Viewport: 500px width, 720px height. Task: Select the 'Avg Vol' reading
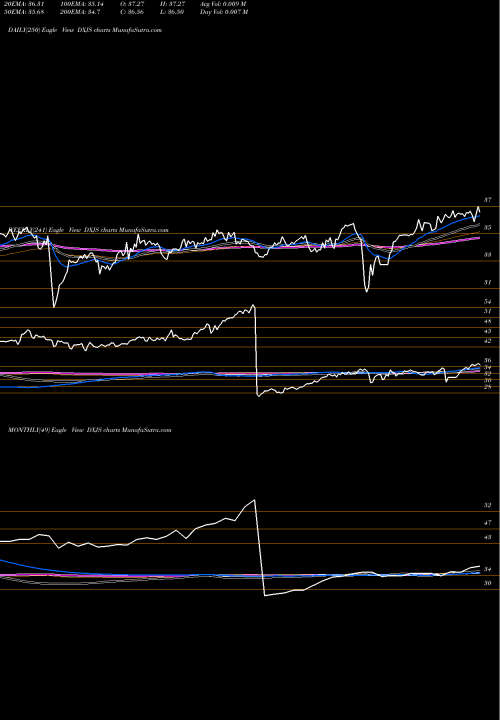tap(223, 4)
